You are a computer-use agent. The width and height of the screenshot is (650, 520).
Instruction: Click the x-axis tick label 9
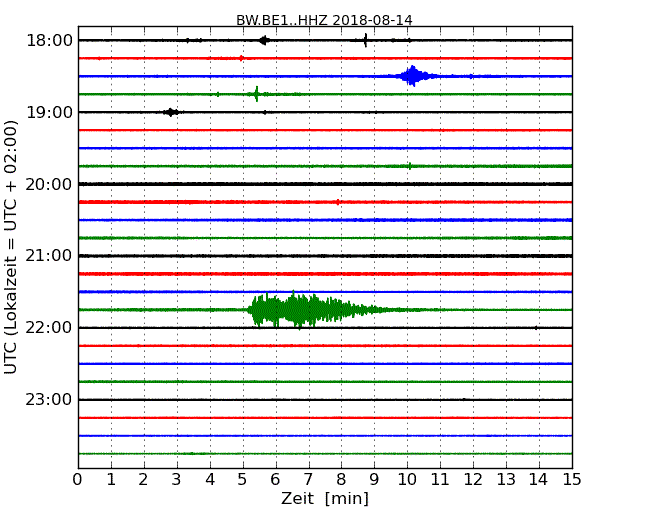374,480
